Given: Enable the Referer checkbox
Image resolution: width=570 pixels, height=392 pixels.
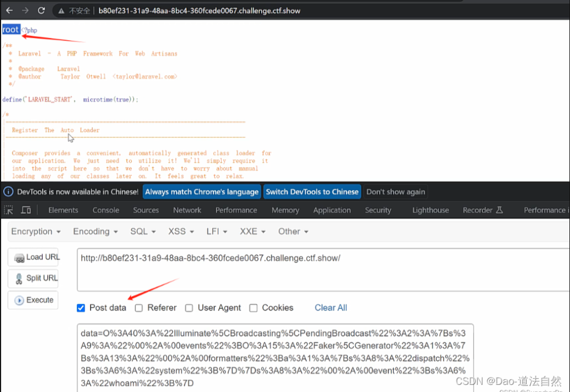Looking at the screenshot, I should point(139,308).
